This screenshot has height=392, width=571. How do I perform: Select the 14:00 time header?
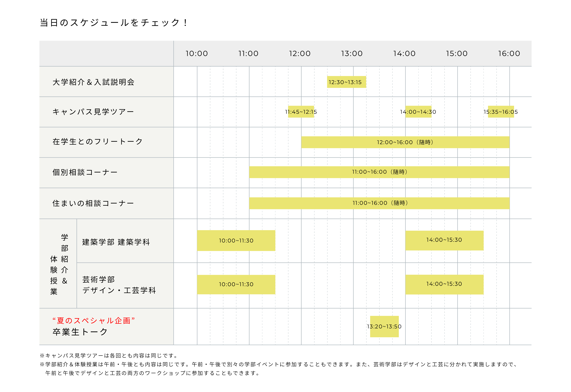[404, 54]
